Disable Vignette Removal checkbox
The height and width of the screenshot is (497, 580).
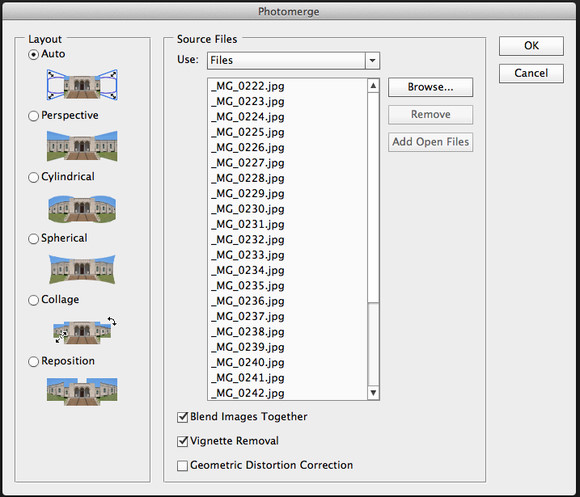coord(182,441)
